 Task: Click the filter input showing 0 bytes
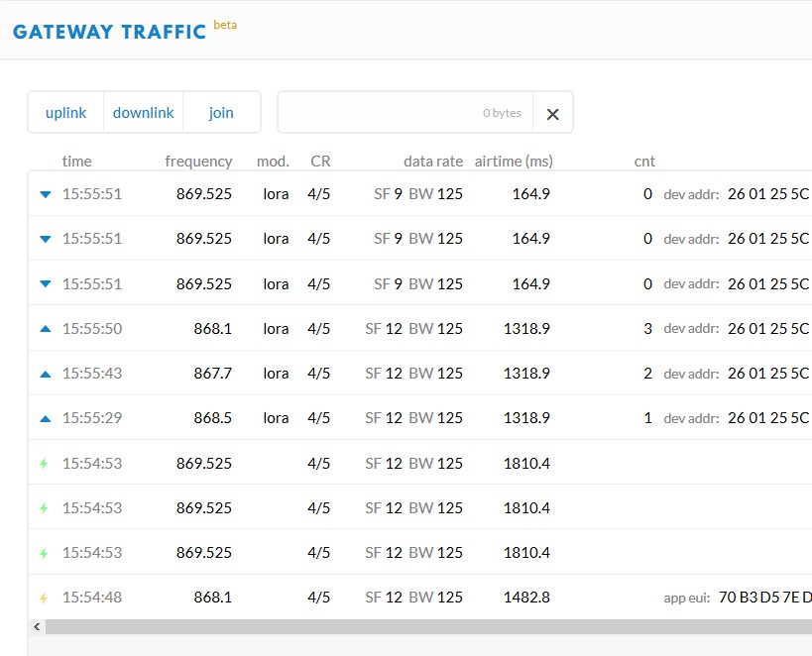405,113
